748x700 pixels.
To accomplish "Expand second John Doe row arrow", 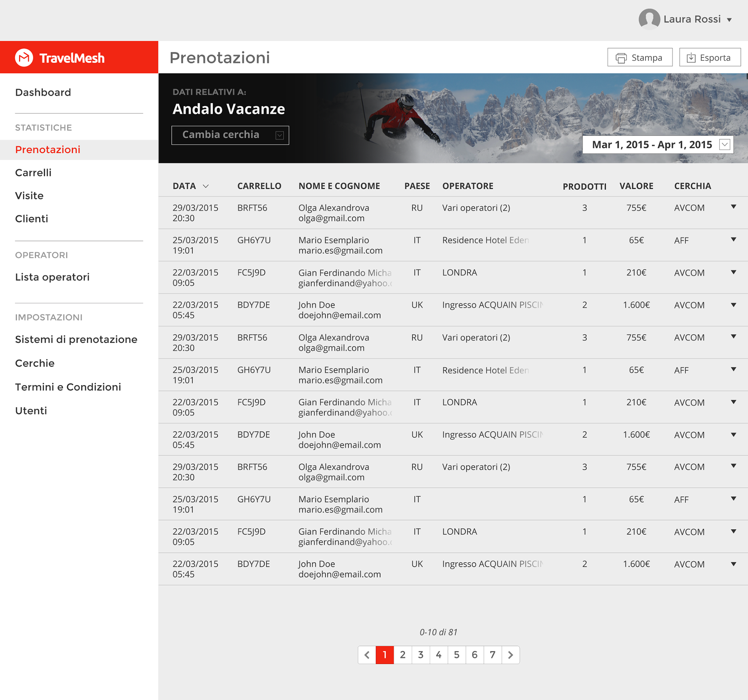I will click(x=733, y=434).
